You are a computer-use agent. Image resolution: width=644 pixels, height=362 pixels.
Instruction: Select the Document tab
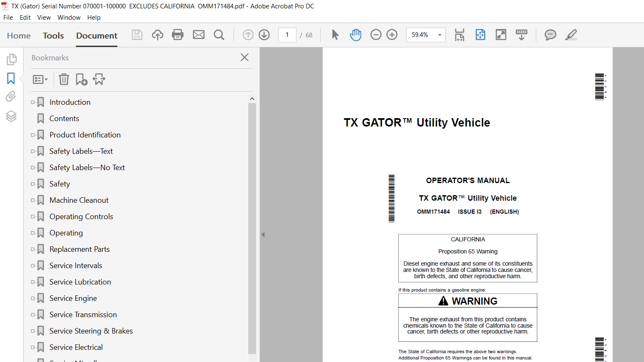[x=97, y=36]
